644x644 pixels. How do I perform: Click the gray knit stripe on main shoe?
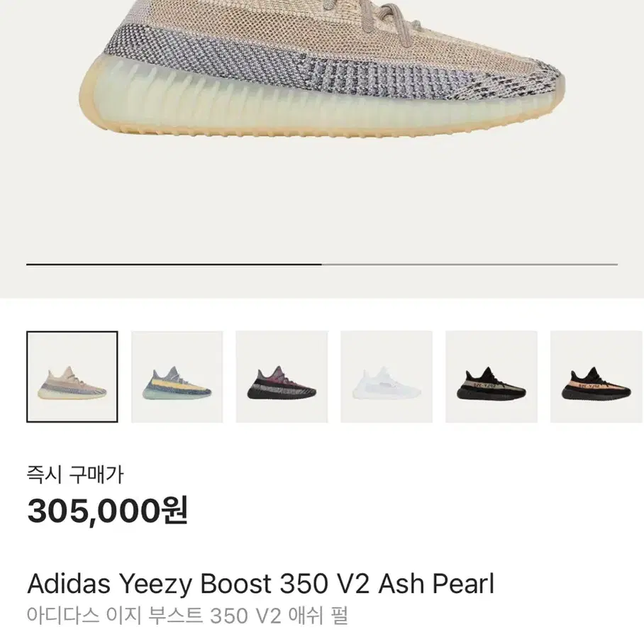tap(287, 62)
